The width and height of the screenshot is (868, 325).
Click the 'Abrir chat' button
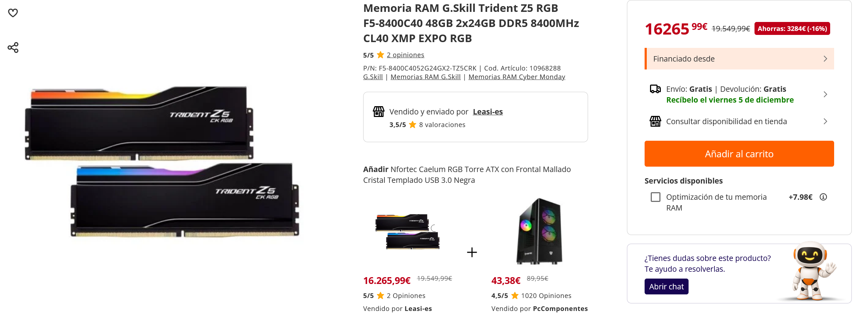(x=666, y=286)
